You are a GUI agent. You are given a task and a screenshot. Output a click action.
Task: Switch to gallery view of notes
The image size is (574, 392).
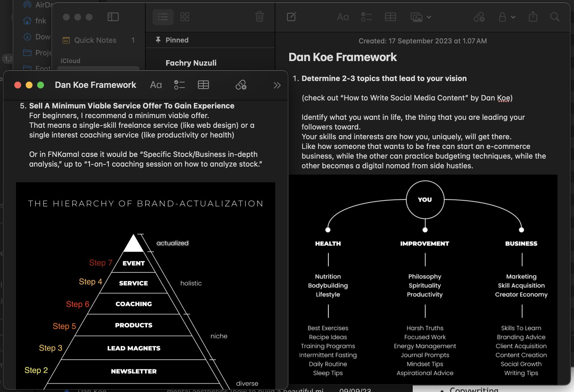tap(185, 17)
